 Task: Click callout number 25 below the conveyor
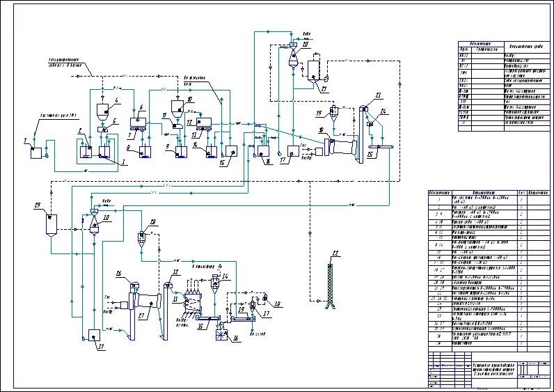[370, 155]
